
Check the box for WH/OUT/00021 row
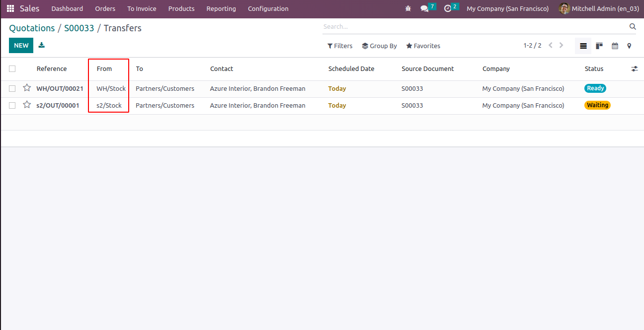click(12, 89)
